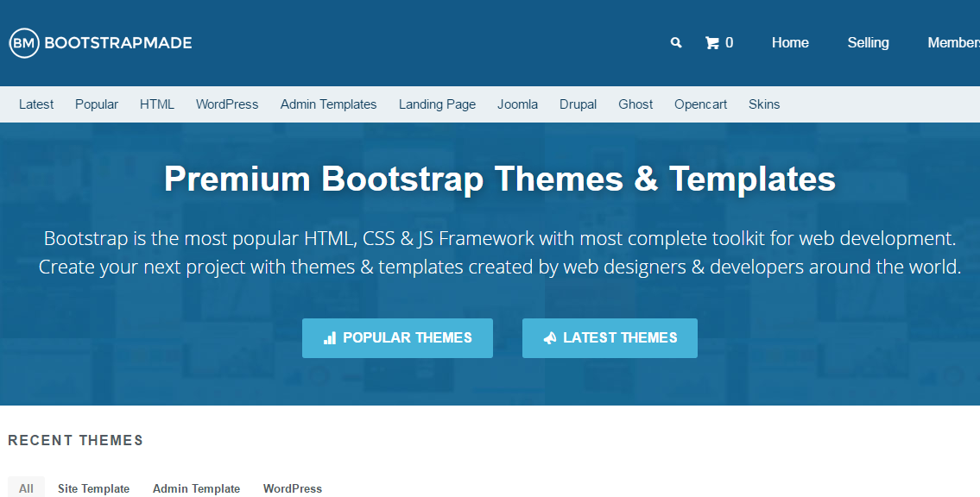Image resolution: width=980 pixels, height=497 pixels.
Task: Open the Skins category
Action: pos(764,104)
